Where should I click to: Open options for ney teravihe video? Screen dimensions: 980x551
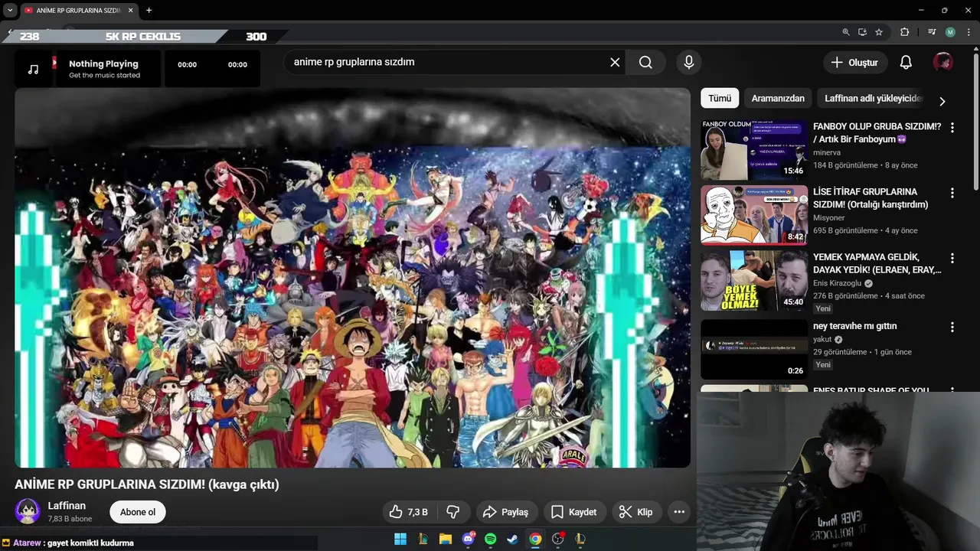coord(952,327)
